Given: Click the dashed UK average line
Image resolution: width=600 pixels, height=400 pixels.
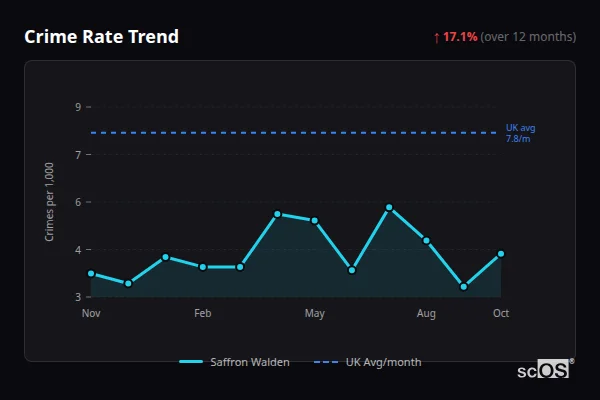Looking at the screenshot, I should 293,133.
